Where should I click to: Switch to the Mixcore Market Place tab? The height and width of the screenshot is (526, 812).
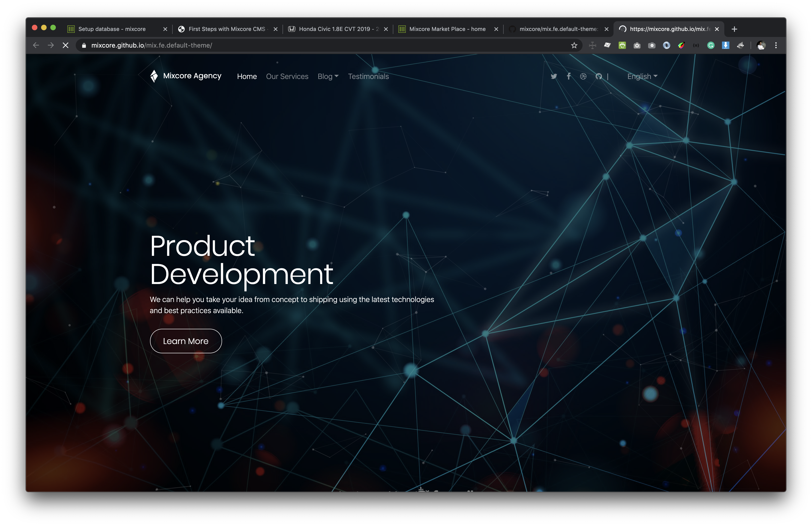(447, 29)
